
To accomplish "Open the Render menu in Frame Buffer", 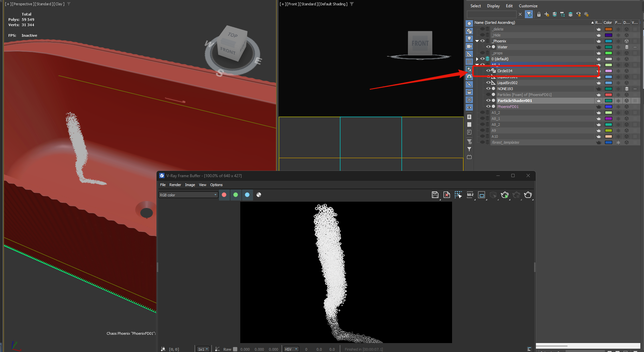I will click(x=175, y=185).
